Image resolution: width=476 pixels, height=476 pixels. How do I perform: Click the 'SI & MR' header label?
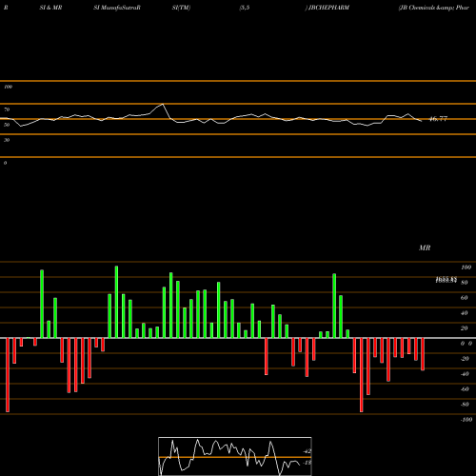50,8
